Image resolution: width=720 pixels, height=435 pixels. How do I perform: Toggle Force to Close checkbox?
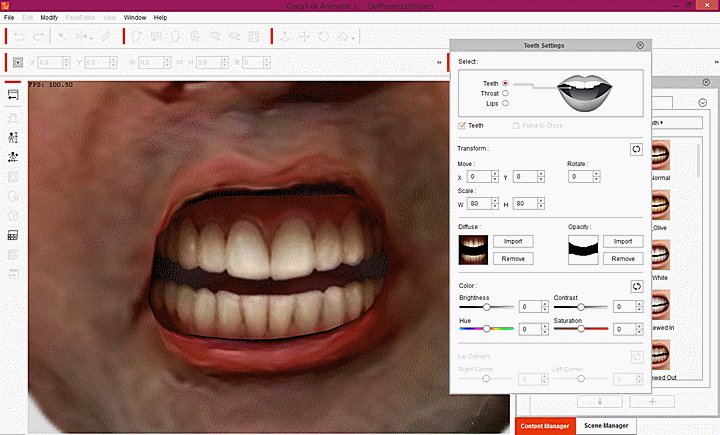pyautogui.click(x=516, y=125)
